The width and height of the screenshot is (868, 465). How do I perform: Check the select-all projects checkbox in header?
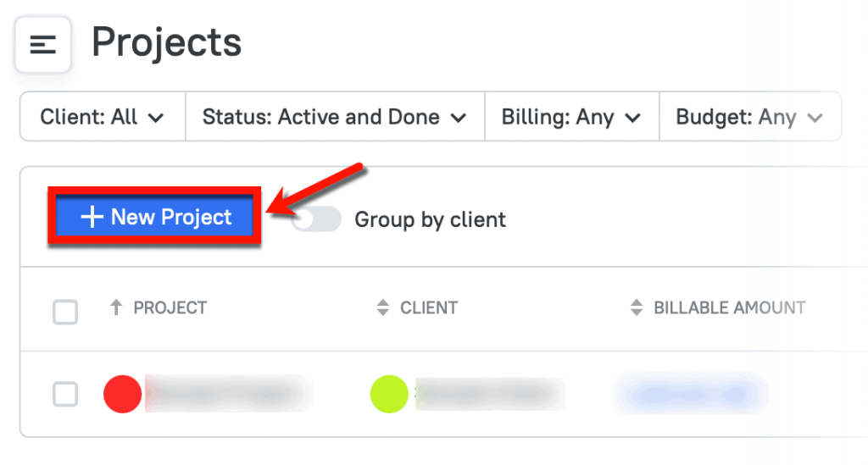(65, 311)
